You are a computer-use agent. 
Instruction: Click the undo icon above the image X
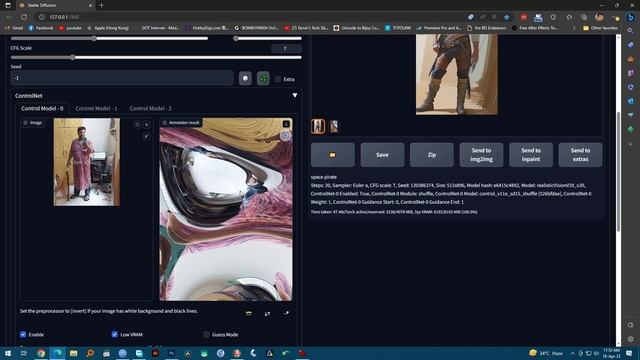[x=137, y=124]
